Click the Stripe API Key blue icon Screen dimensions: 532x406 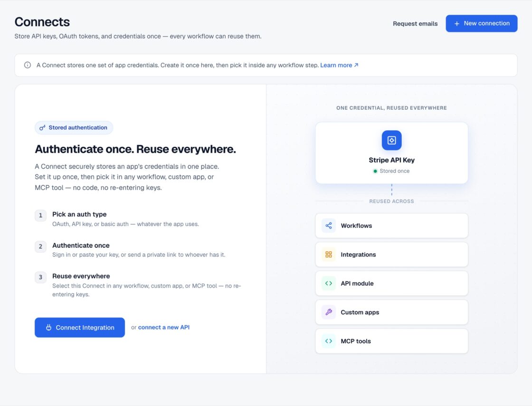pyautogui.click(x=391, y=140)
